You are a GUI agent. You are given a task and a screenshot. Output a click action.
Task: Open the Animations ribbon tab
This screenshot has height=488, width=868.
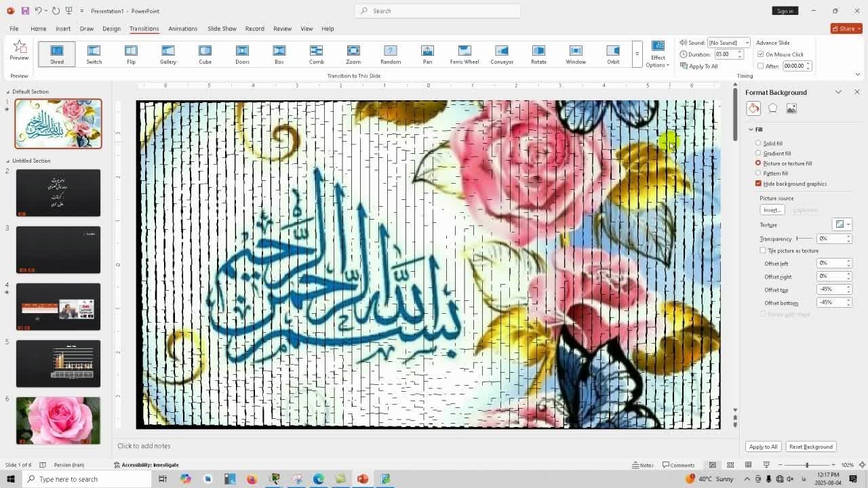click(x=182, y=28)
